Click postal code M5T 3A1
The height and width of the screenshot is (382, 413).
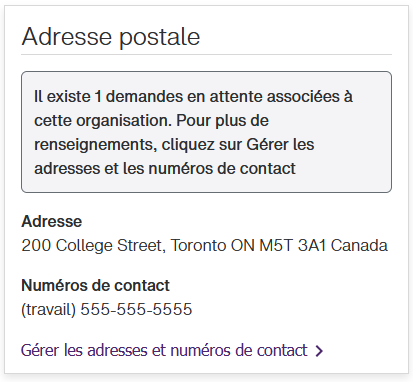point(292,246)
